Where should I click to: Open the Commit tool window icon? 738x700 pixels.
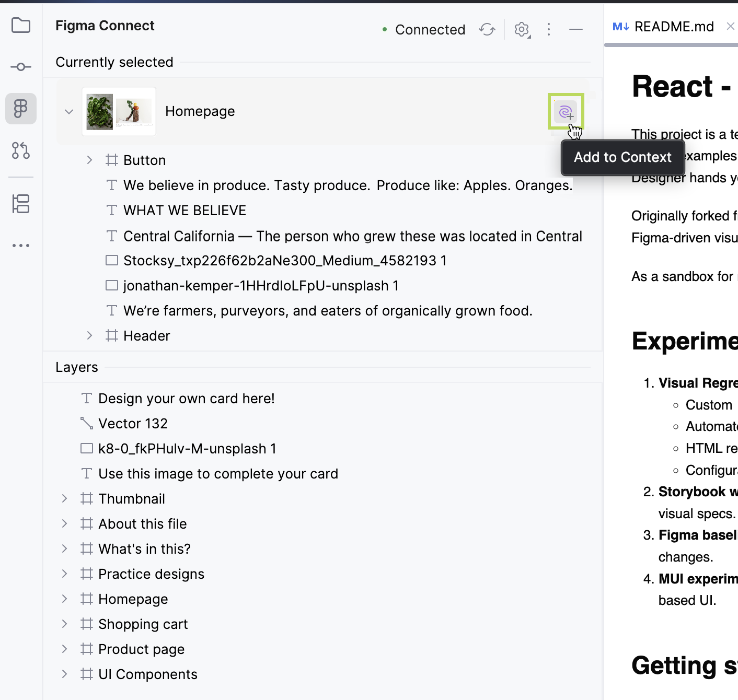[x=21, y=67]
